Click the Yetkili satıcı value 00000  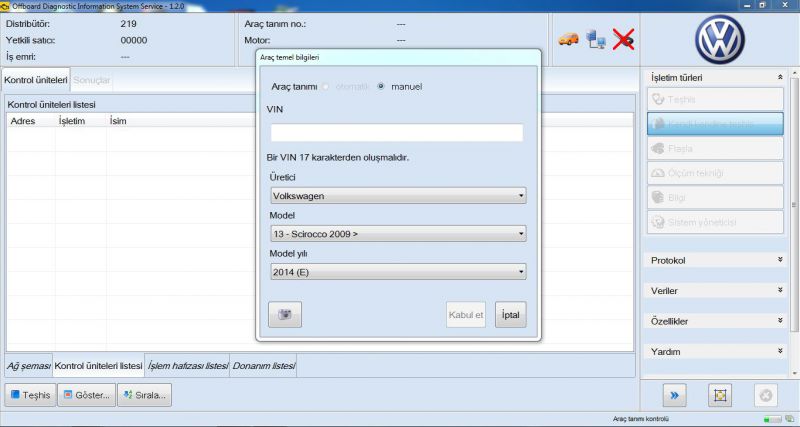[x=134, y=40]
